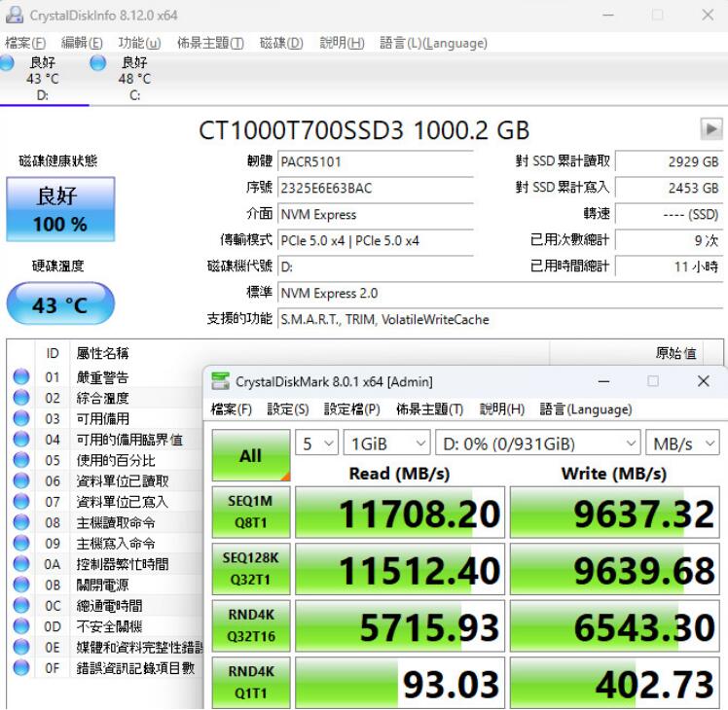728x710 pixels.
Task: Click the supported features field S.M.A.R.T., TRIM
Action: 500,319
